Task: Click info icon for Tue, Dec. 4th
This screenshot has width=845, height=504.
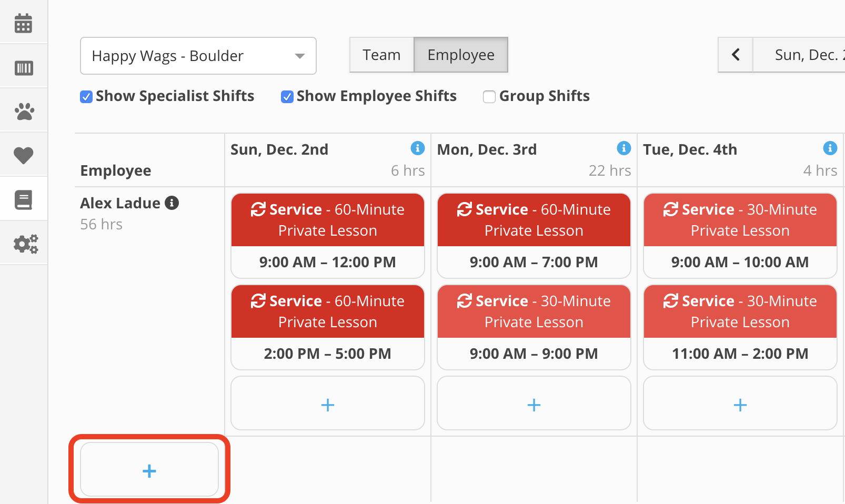Action: tap(830, 148)
